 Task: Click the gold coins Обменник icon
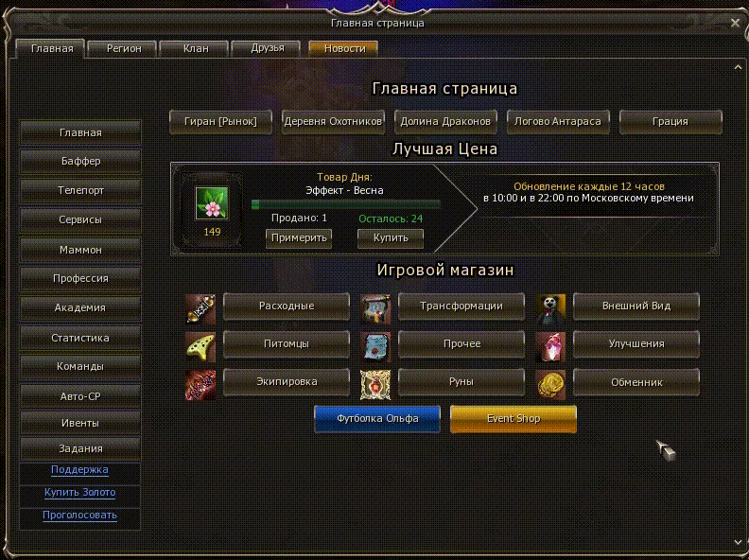tap(550, 385)
